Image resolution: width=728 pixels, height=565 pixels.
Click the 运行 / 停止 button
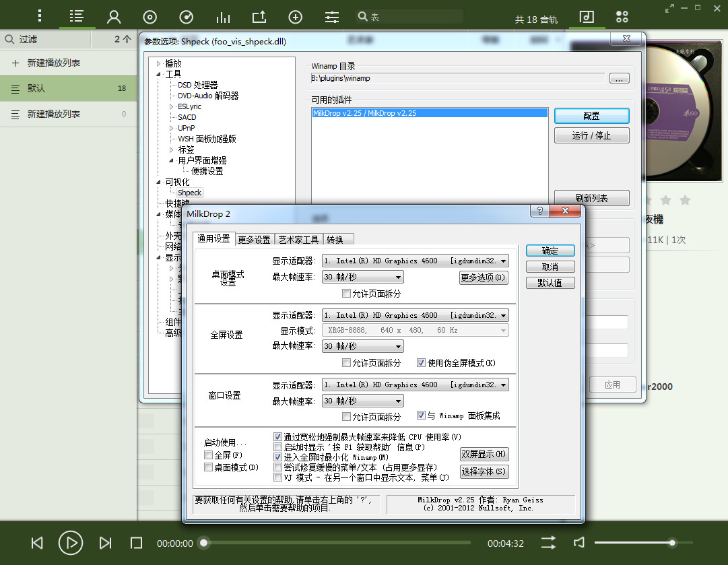tap(591, 135)
